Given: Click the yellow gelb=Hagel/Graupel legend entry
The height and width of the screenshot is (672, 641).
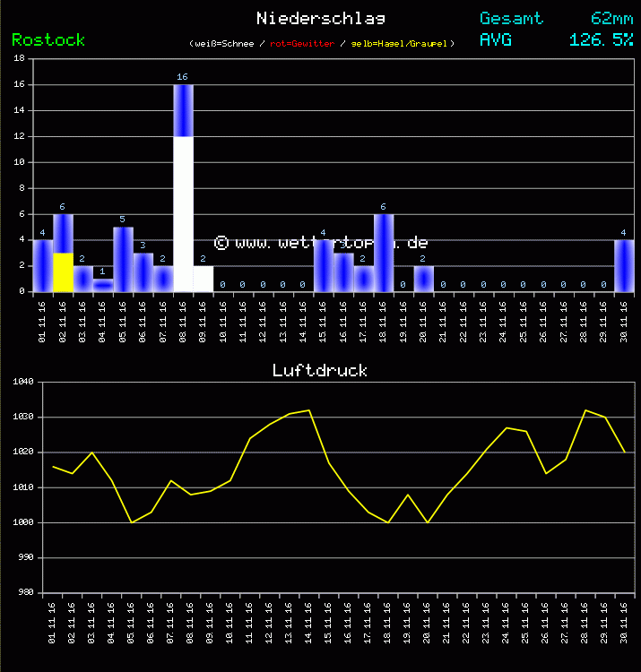Looking at the screenshot, I should pyautogui.click(x=402, y=43).
